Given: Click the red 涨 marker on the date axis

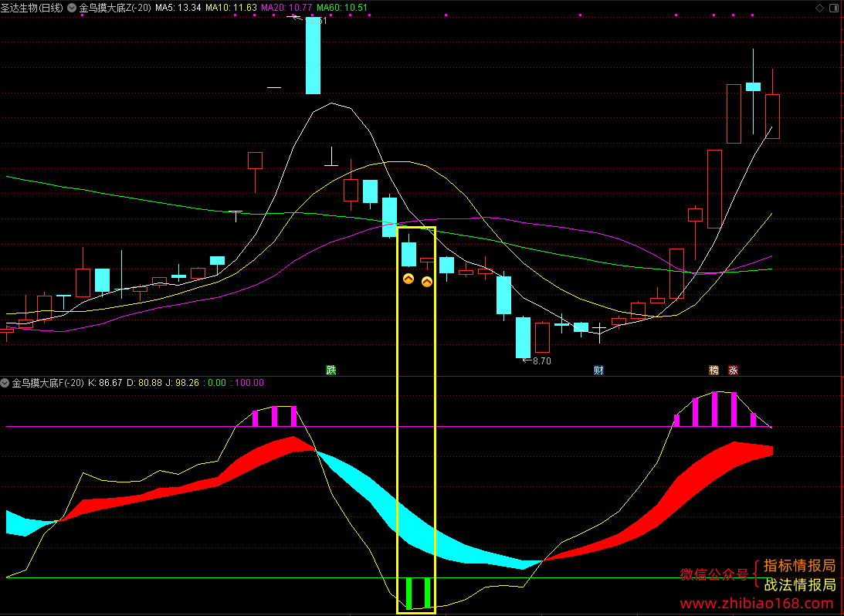Looking at the screenshot, I should [x=733, y=370].
